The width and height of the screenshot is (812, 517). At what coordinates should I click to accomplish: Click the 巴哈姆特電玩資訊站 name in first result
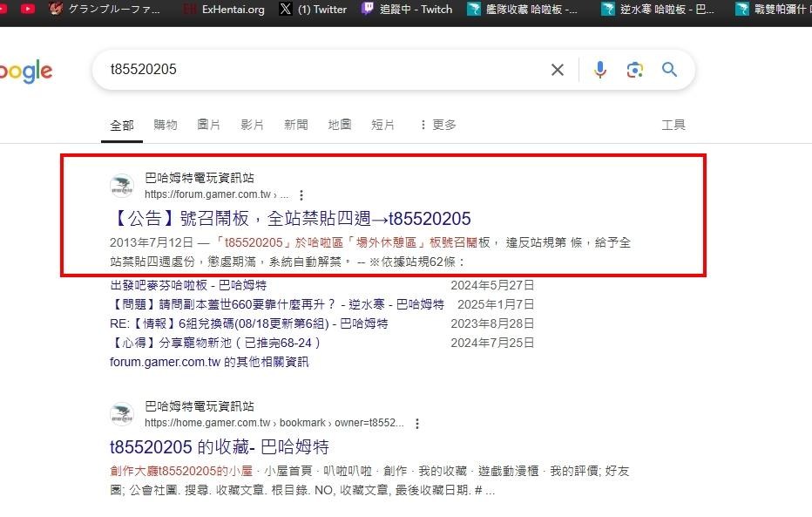click(x=200, y=178)
